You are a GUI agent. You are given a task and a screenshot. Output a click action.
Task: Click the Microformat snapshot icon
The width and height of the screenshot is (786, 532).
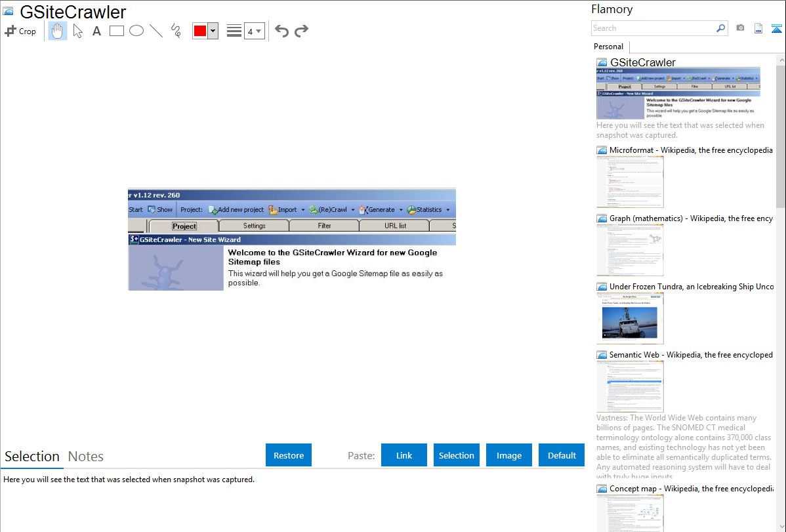(602, 150)
